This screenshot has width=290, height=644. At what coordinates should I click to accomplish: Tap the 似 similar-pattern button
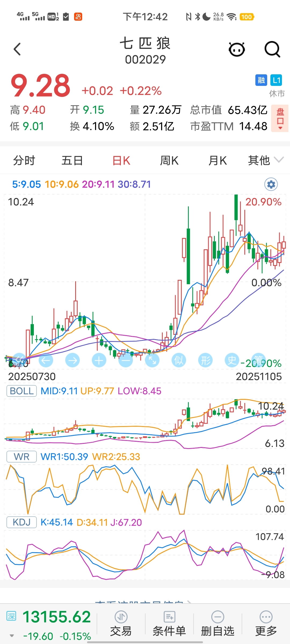(179, 360)
